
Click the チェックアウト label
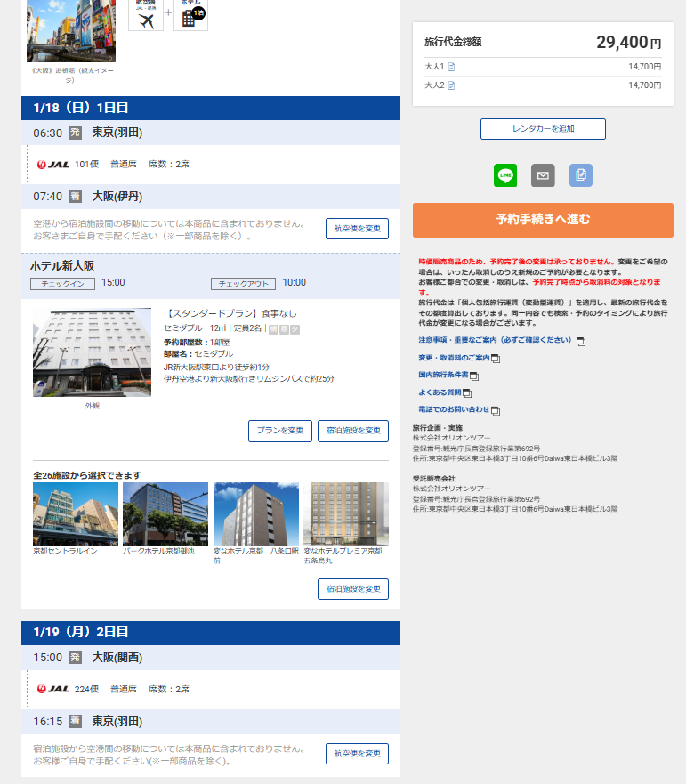[x=244, y=284]
